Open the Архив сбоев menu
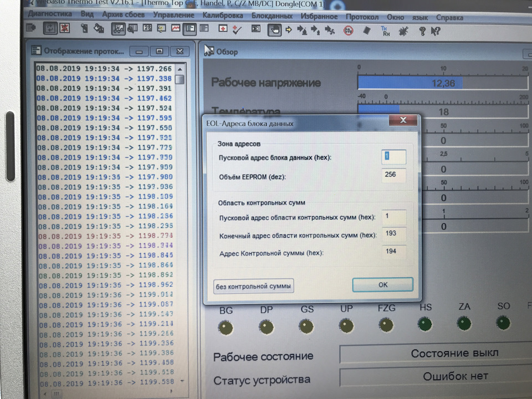Screen dimensions: 532x399 pyautogui.click(x=124, y=14)
